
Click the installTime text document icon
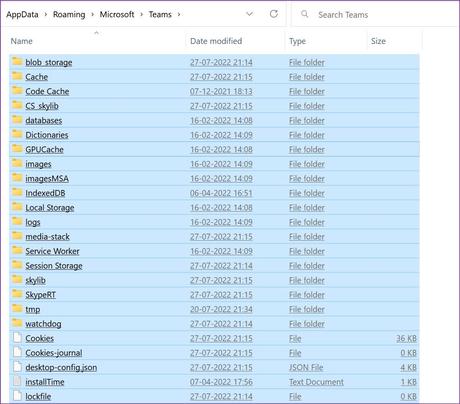coord(17,381)
